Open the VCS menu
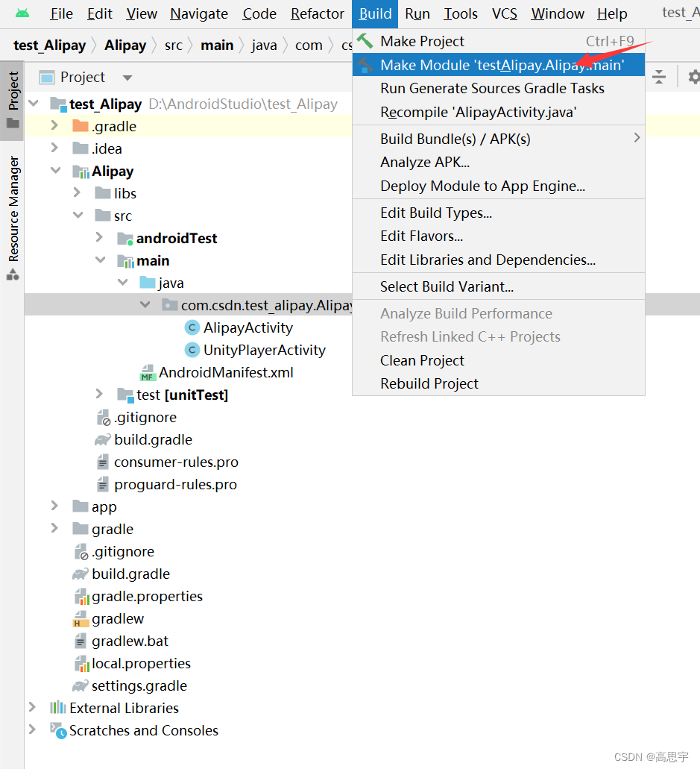Viewport: 700px width, 769px height. point(505,13)
